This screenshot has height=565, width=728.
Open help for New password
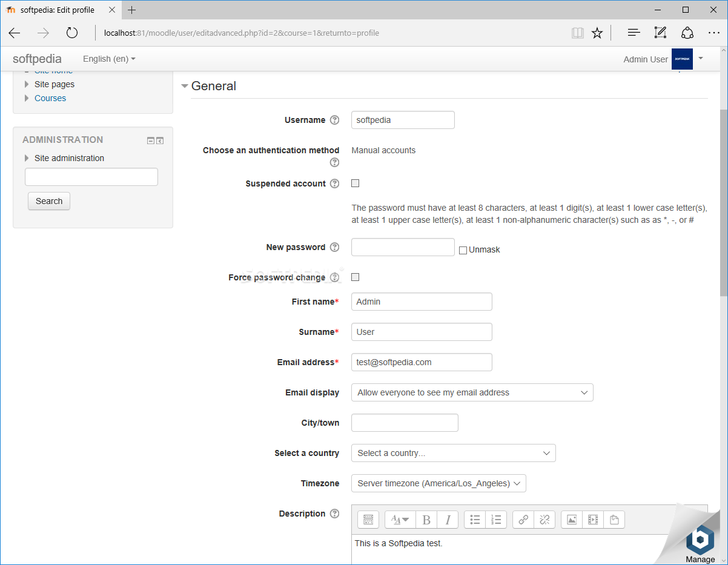tap(334, 247)
